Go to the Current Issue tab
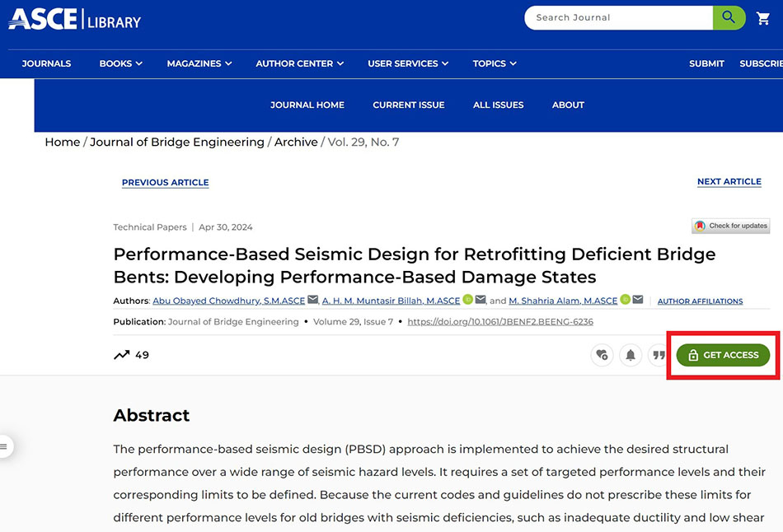 [408, 105]
